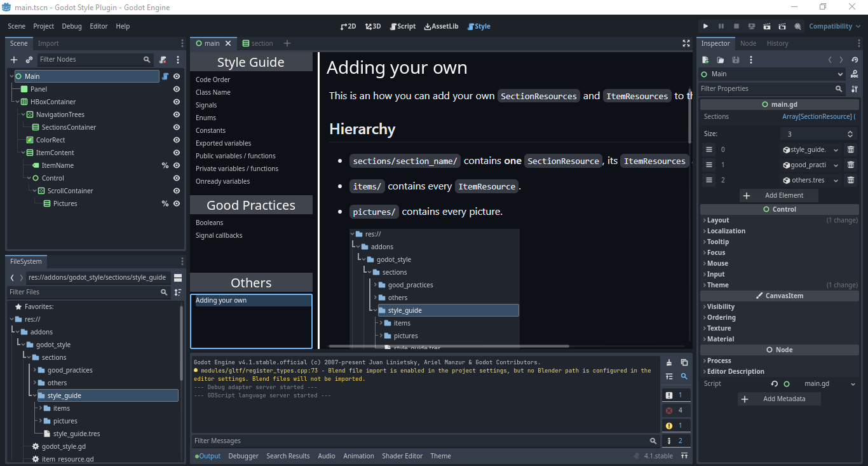Expand the Process property group

point(719,360)
